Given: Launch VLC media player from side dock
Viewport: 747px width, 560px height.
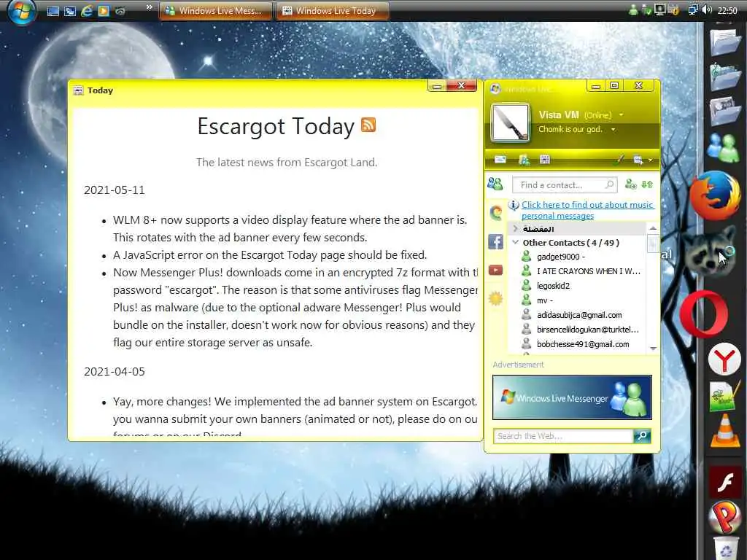Looking at the screenshot, I should [724, 431].
